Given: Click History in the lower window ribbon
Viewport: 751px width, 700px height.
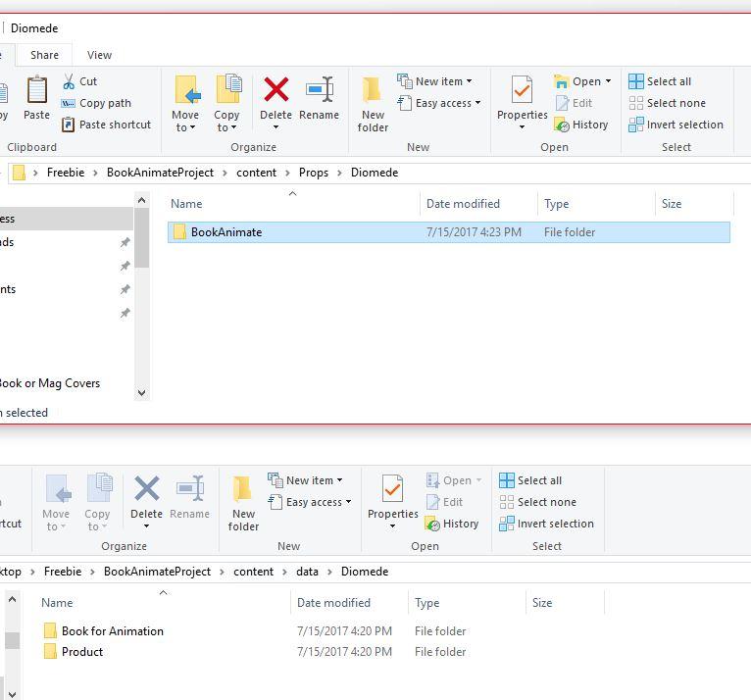Looking at the screenshot, I should [452, 524].
